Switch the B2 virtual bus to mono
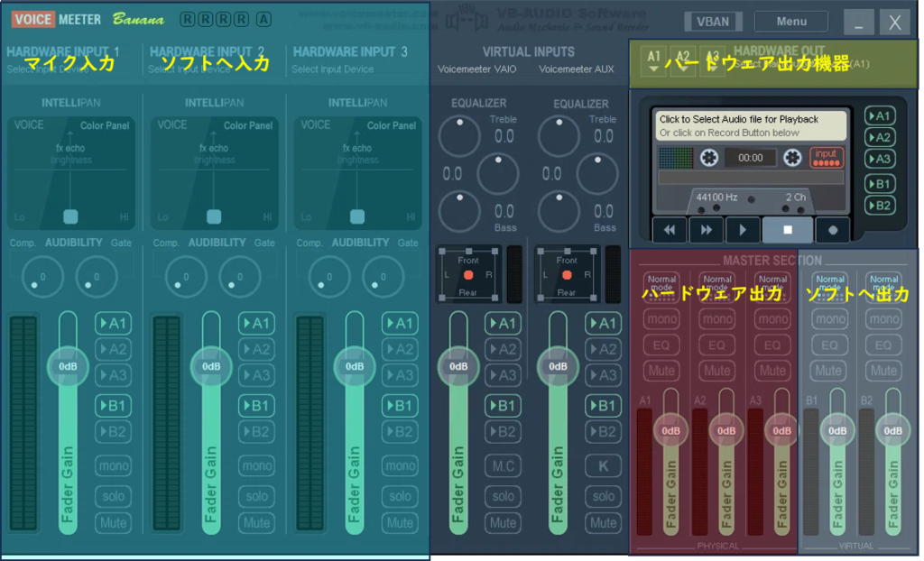 (884, 318)
